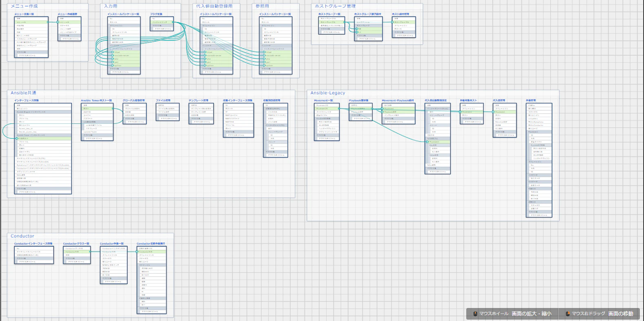Click the インターフェース情報 table title
Image resolution: width=644 pixels, height=321 pixels.
coord(27,100)
